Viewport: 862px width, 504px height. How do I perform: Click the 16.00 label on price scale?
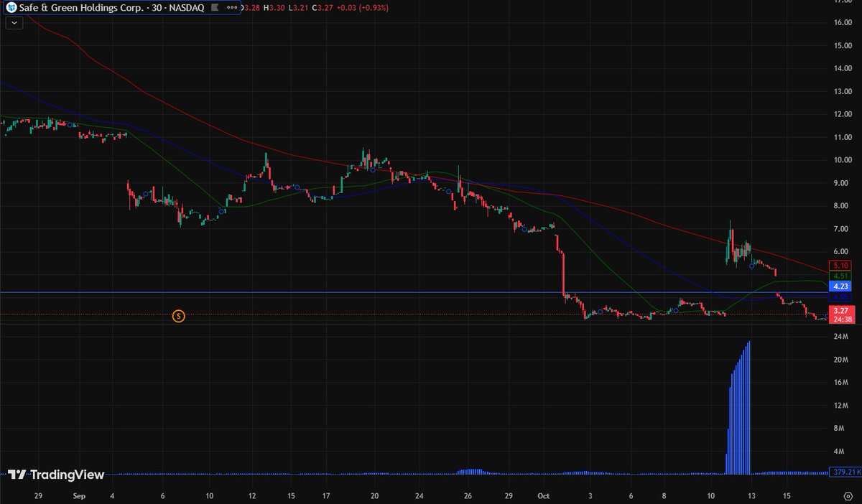click(x=842, y=22)
